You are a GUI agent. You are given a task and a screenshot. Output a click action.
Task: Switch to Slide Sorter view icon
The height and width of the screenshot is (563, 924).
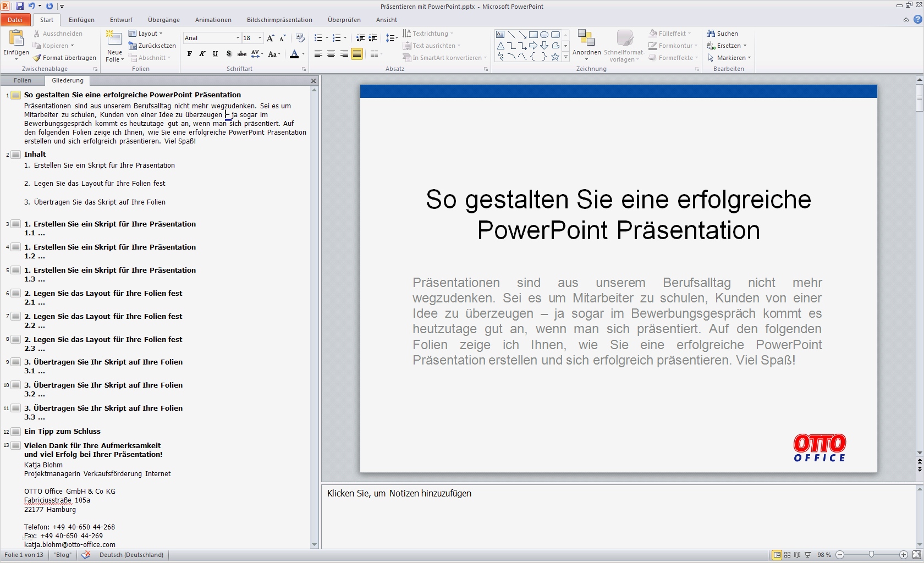coord(787,555)
